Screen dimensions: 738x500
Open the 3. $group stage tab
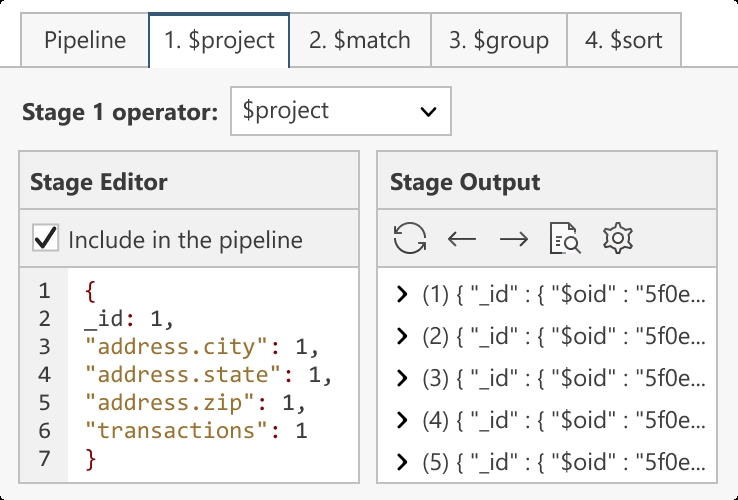pyautogui.click(x=499, y=40)
